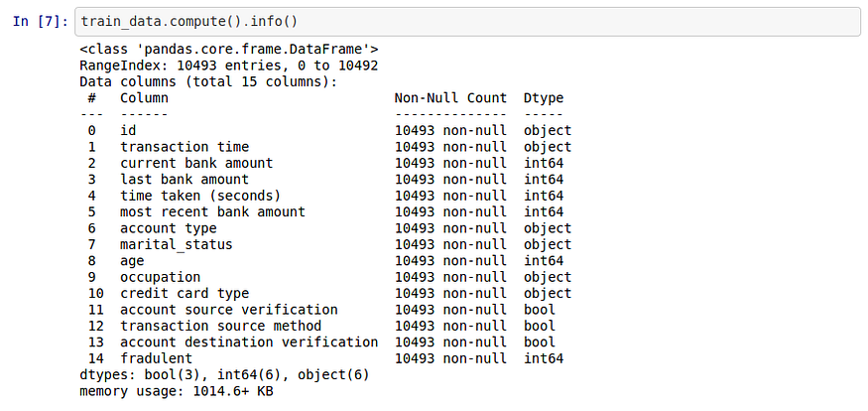Click the account type column name

click(169, 228)
